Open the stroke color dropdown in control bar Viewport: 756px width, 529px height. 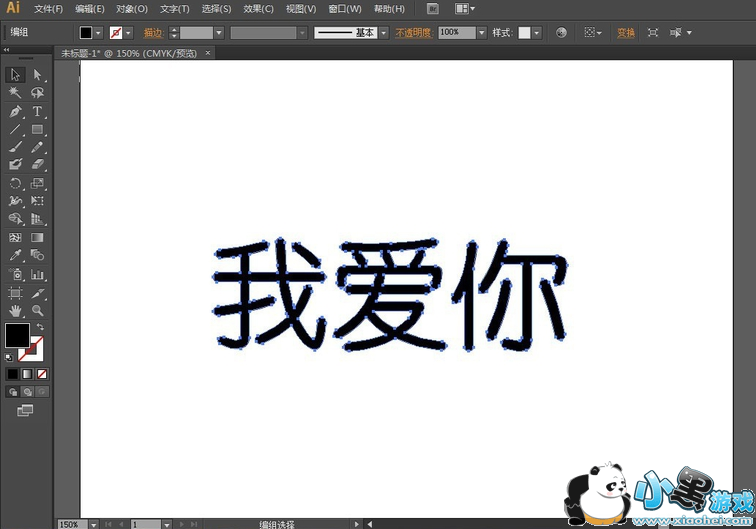tap(128, 33)
